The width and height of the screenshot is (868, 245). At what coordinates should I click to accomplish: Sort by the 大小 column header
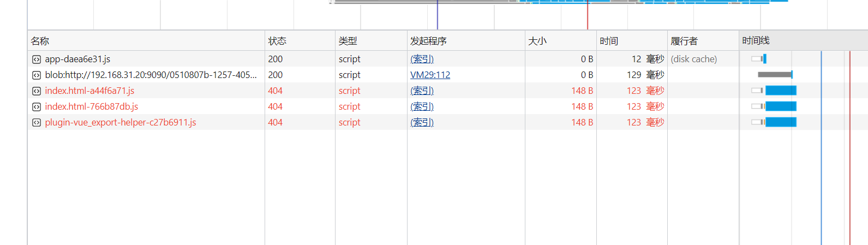click(x=561, y=41)
